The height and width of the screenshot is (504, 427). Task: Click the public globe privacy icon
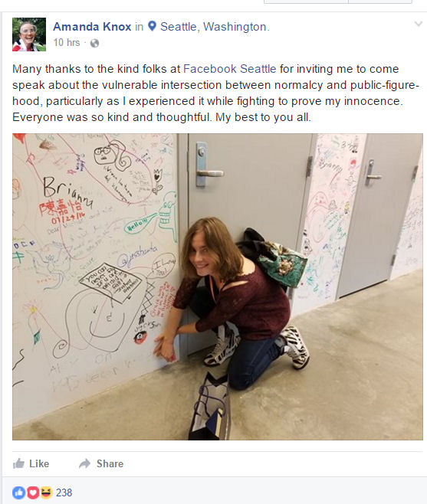(94, 43)
